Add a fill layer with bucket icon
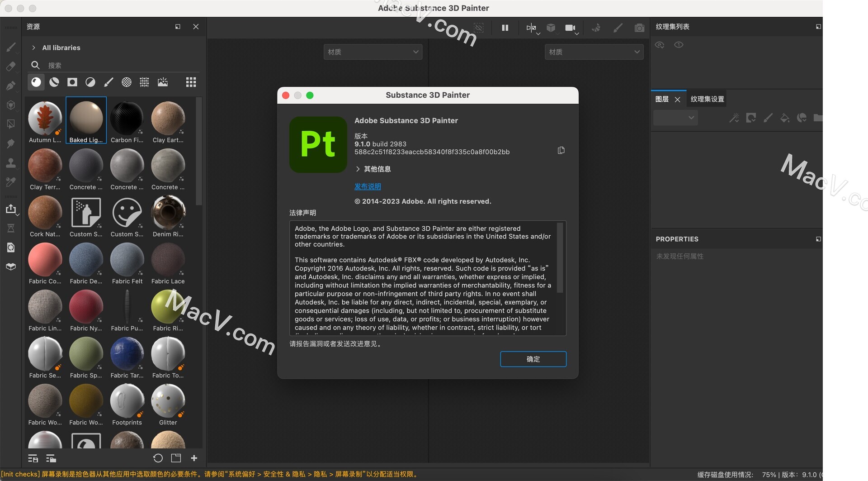 pyautogui.click(x=785, y=118)
